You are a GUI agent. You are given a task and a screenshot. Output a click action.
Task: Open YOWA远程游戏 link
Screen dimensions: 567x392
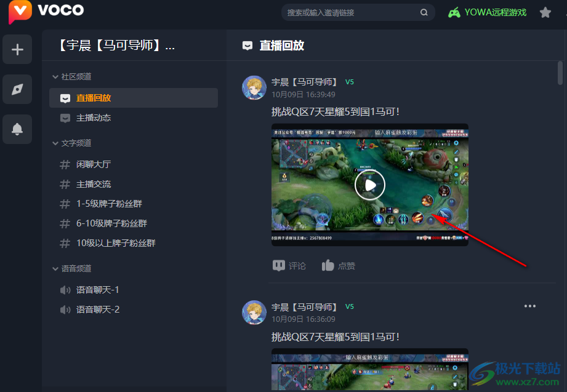(495, 13)
